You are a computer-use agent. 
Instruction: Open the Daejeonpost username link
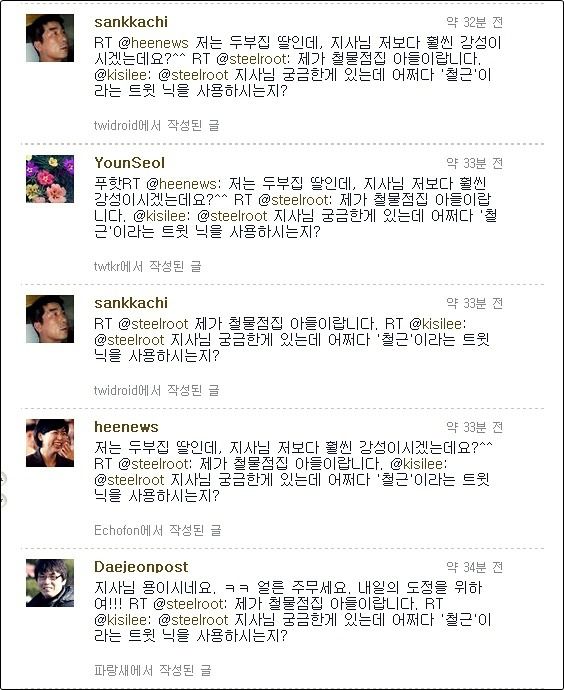(x=141, y=567)
